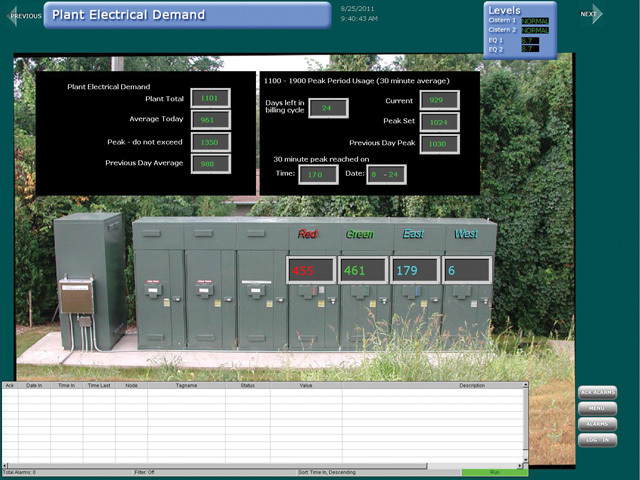Go to the previous screen arrow
Viewport: 640px width, 480px height.
[x=24, y=15]
